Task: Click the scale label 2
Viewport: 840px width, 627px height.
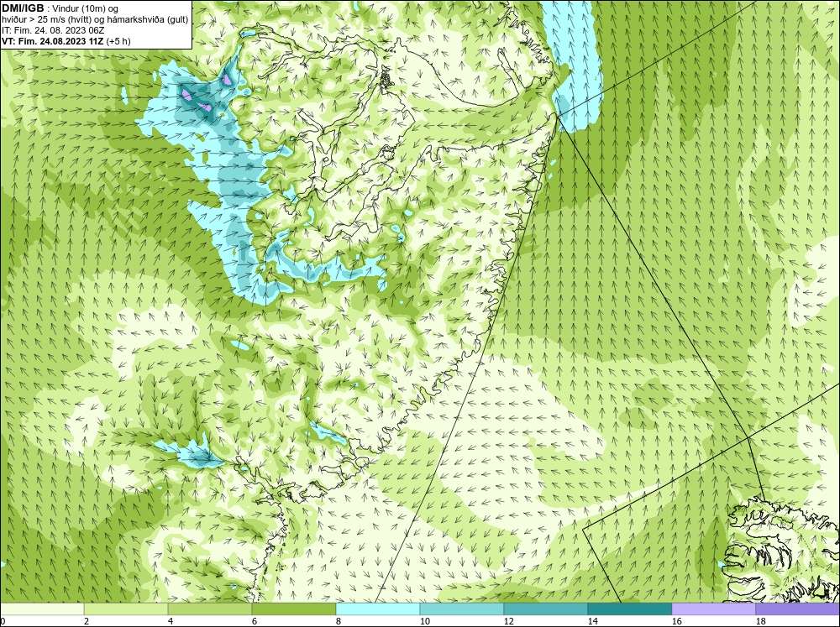Action: tap(87, 621)
